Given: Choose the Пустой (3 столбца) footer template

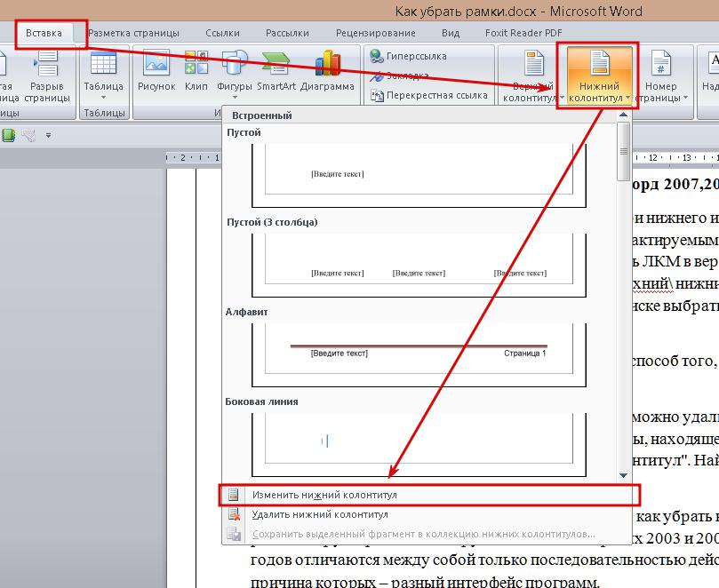Looking at the screenshot, I should coord(419,266).
